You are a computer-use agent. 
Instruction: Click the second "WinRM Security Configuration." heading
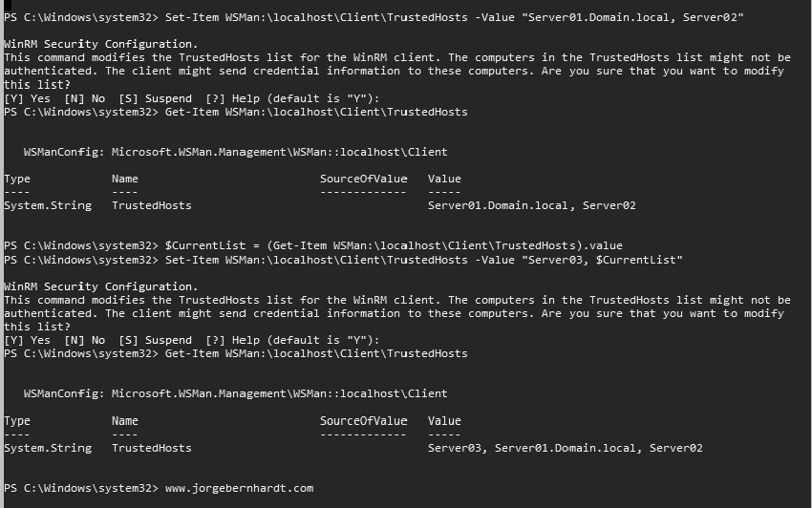tap(101, 286)
